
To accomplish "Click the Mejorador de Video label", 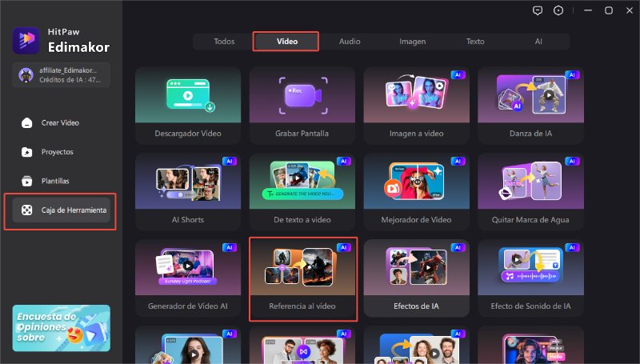I will coord(416,219).
